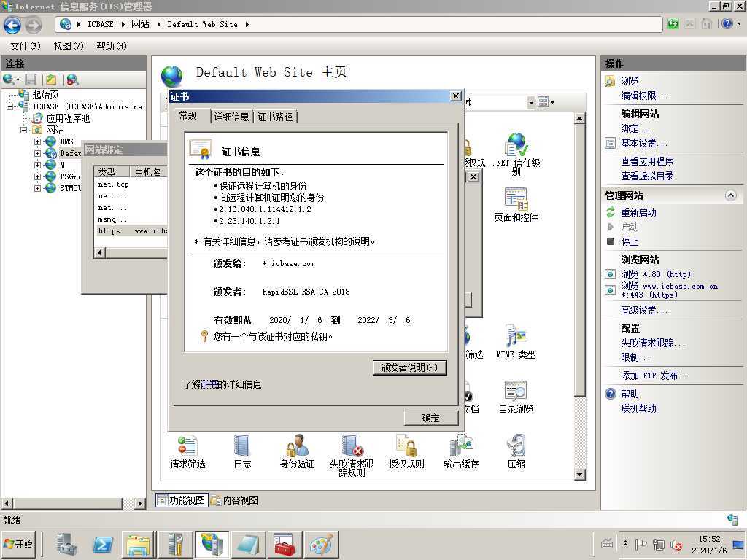Expand the STMCU site tree node
The height and width of the screenshot is (560, 747).
pyautogui.click(x=38, y=188)
